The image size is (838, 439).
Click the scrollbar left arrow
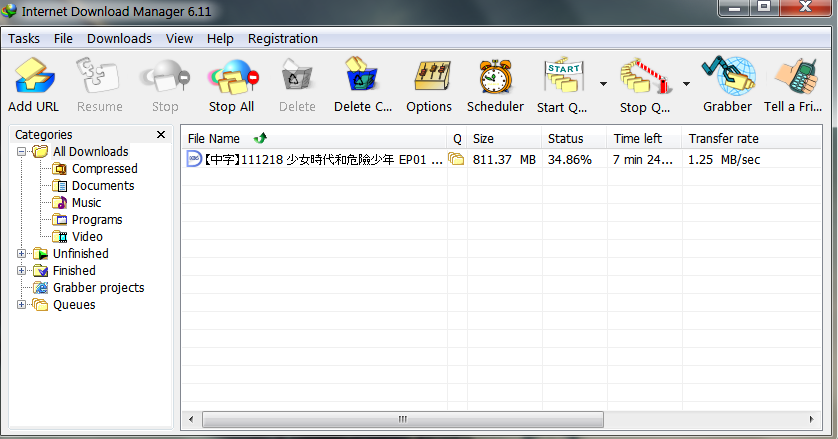point(191,419)
